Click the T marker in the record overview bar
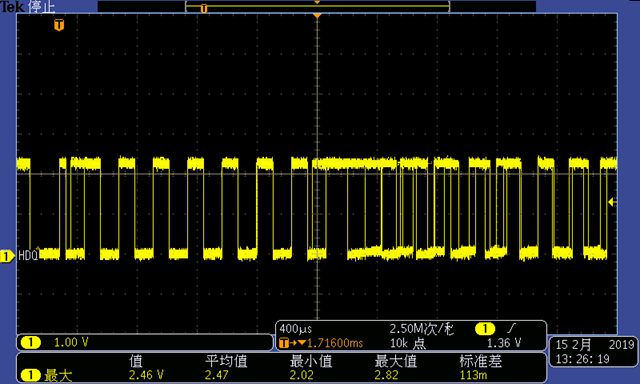Viewport: 640px width, 384px height. click(x=204, y=9)
